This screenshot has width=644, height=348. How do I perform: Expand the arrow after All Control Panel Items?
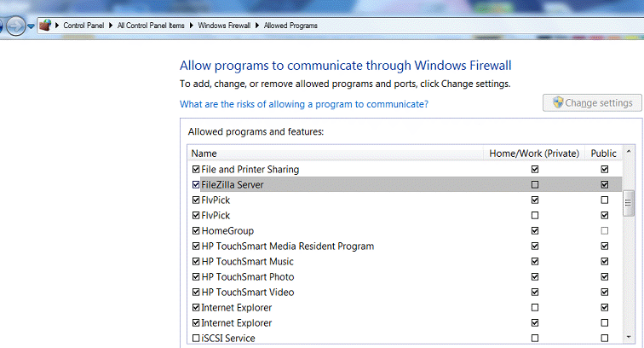click(191, 26)
